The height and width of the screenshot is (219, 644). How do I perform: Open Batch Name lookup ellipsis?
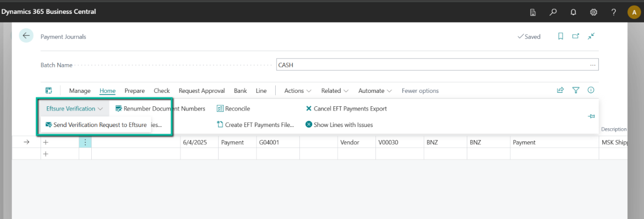coord(593,65)
